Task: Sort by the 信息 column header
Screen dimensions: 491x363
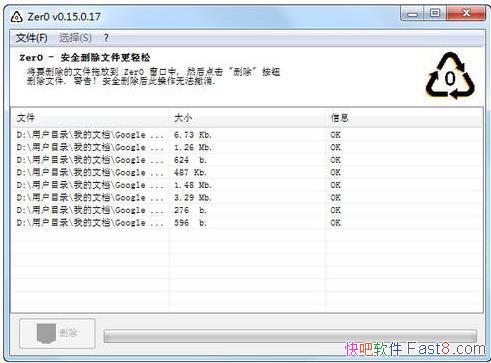Action: click(x=404, y=117)
